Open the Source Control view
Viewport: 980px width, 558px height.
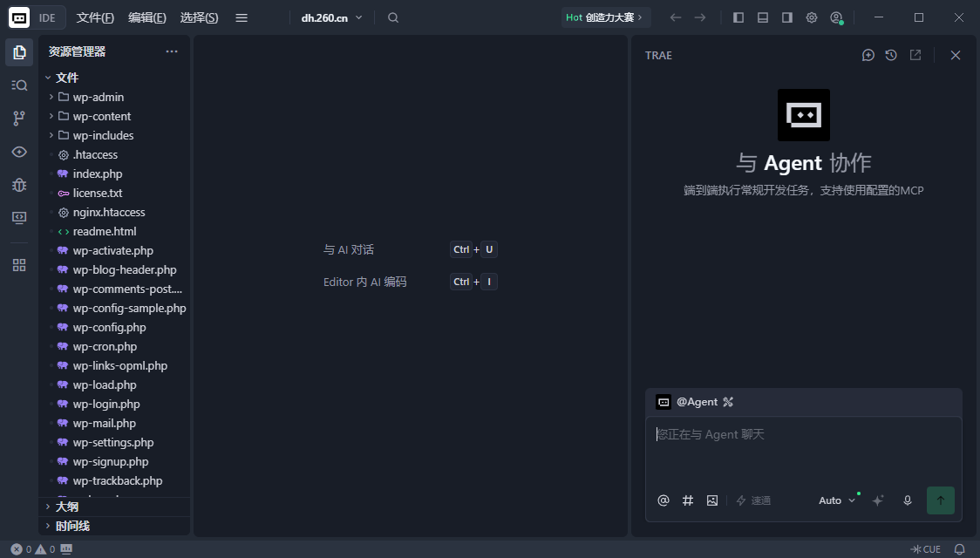pyautogui.click(x=19, y=118)
